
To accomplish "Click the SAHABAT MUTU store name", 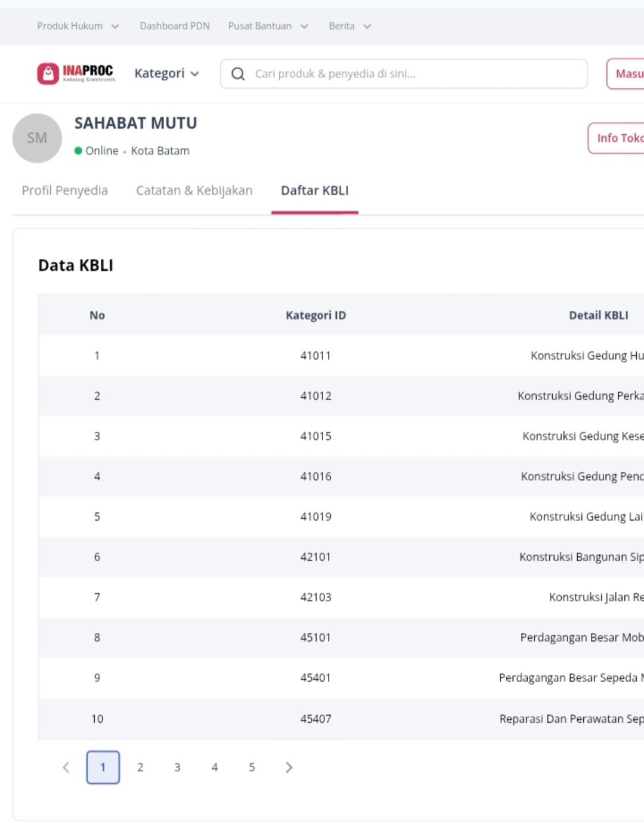I will 135,123.
